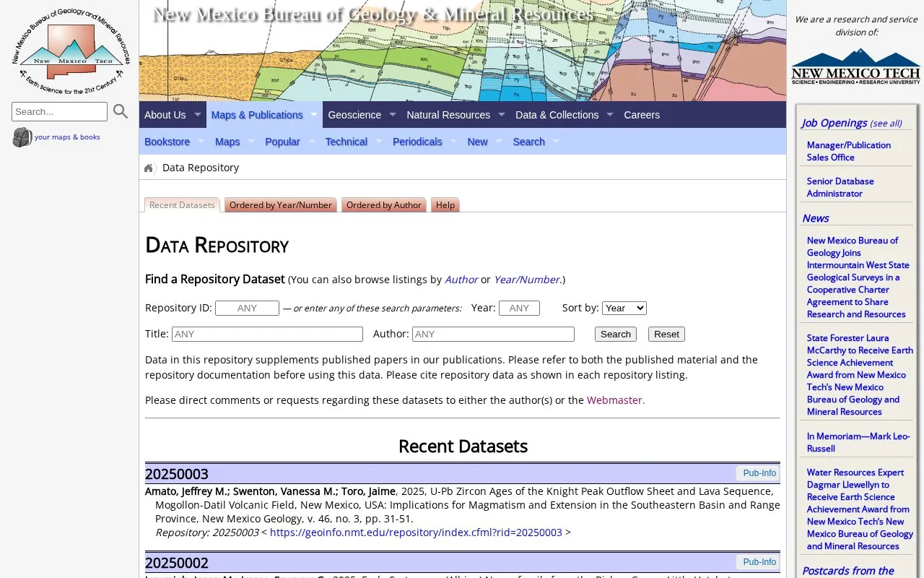Image resolution: width=924 pixels, height=578 pixels.
Task: Open the backpack 'your maps & books' icon
Action: tap(22, 137)
